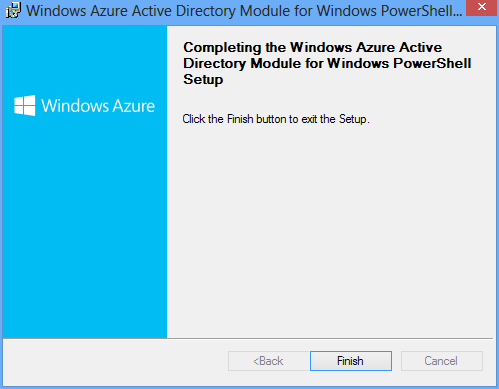The width and height of the screenshot is (499, 389).
Task: Click "Completing the Windows Azure Active" heading line
Action: 312,47
